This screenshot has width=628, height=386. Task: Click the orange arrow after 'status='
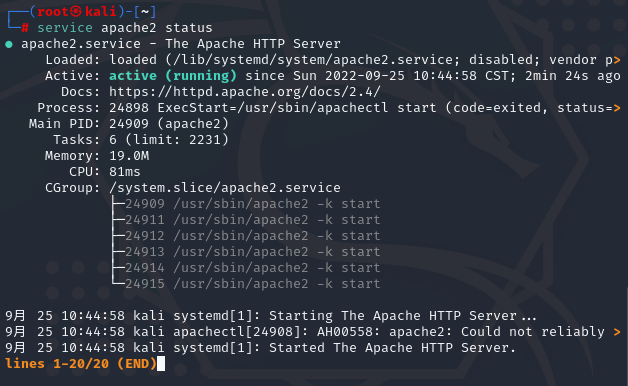coord(617,108)
